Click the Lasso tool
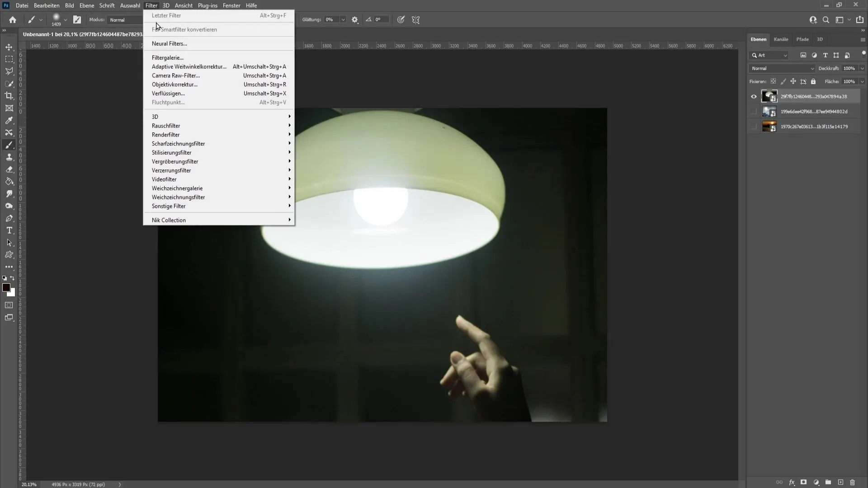The width and height of the screenshot is (868, 488). pos(9,71)
